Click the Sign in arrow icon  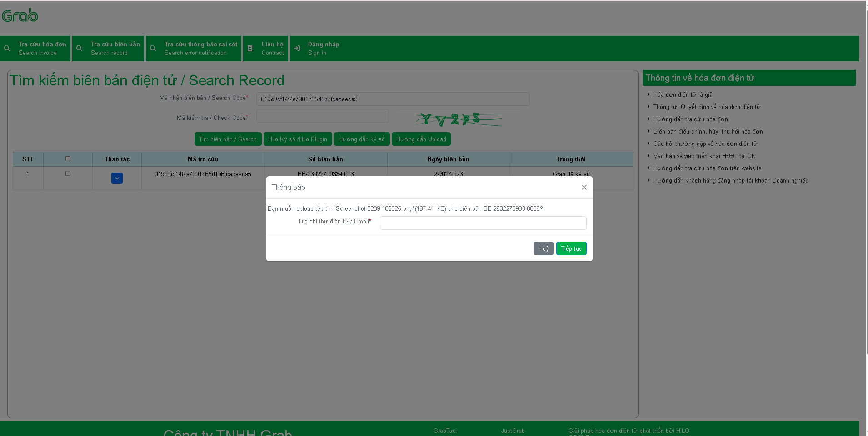click(x=297, y=48)
